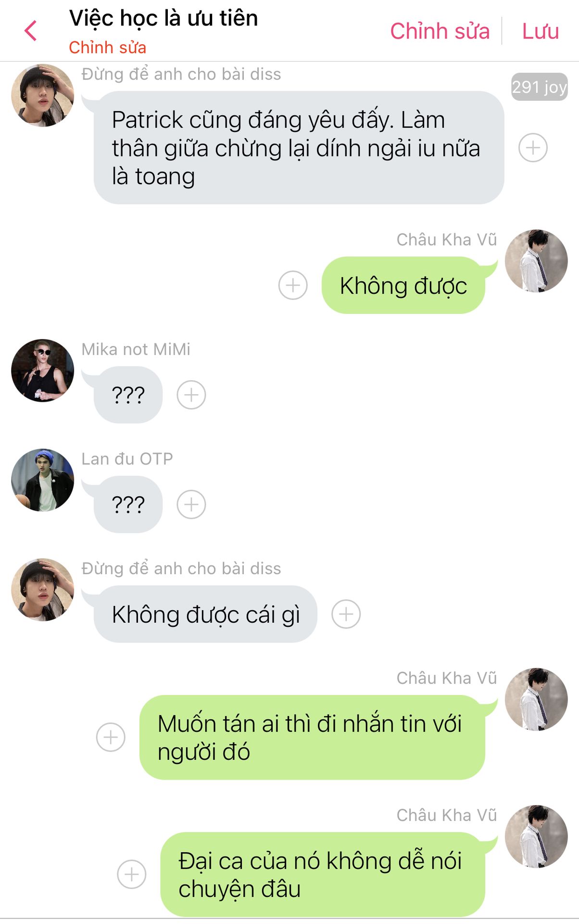The height and width of the screenshot is (924, 579).
Task: Select the "Không được cái gì" message bubble
Action: pos(205,614)
